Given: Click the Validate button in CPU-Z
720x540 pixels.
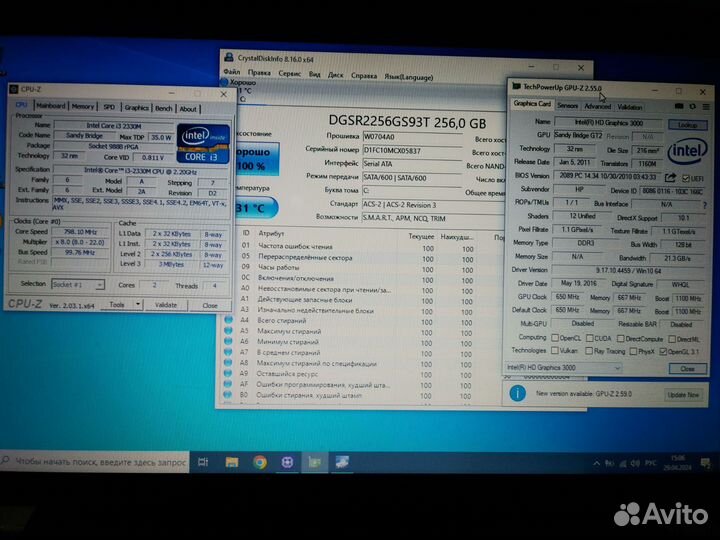Looking at the screenshot, I should pos(166,304).
